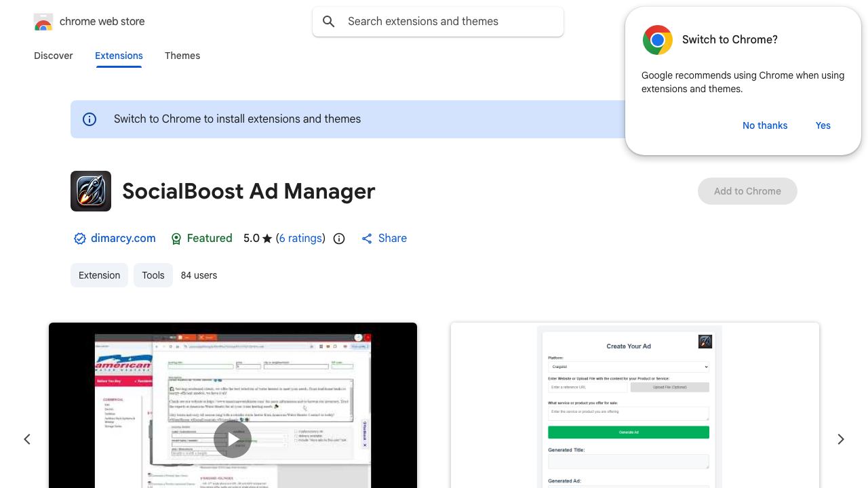Click the verified badge beside dimarcy.com
868x488 pixels.
coord(80,239)
